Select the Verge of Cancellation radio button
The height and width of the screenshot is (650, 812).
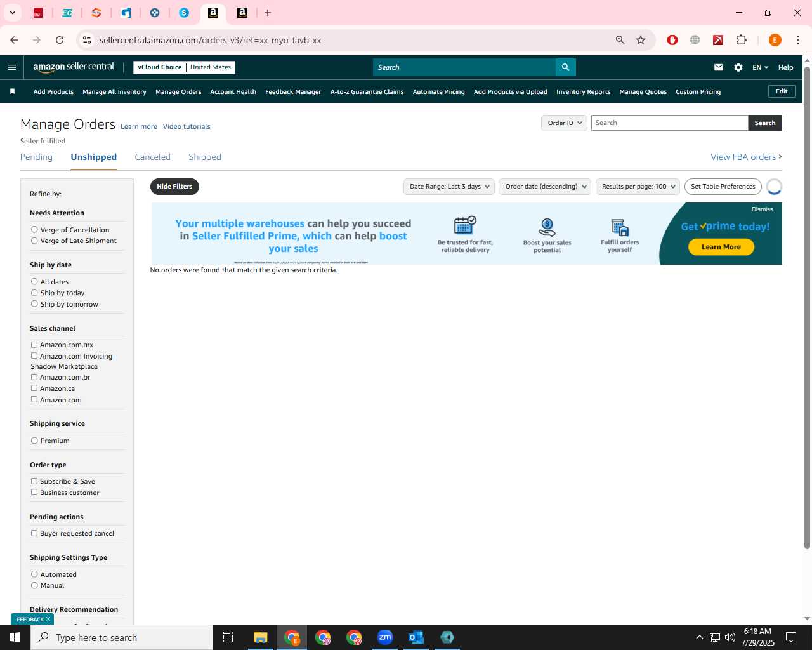pos(34,230)
